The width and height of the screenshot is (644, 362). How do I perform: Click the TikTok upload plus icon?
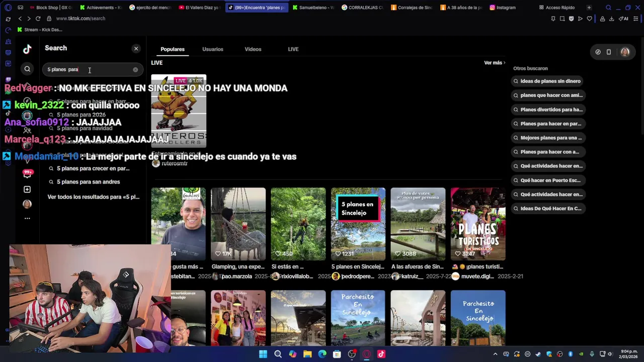click(x=27, y=190)
